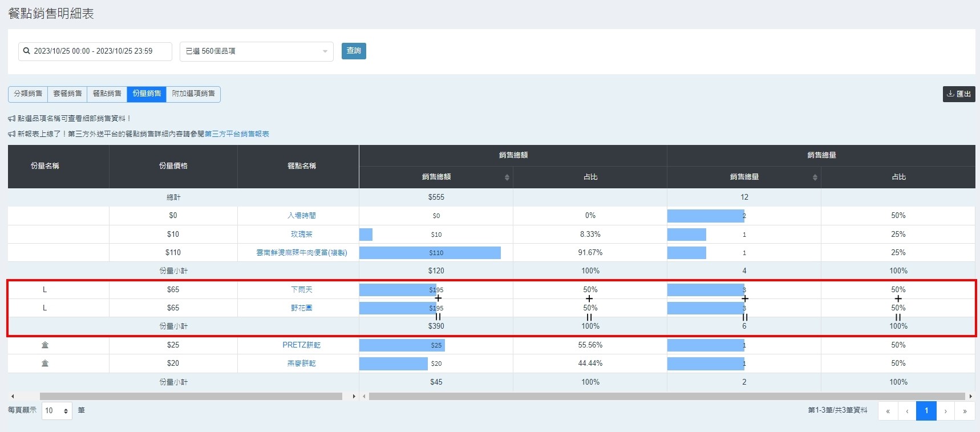The image size is (980, 432).
Task: Sort by 銷售總額 using its sort arrows
Action: 507,177
